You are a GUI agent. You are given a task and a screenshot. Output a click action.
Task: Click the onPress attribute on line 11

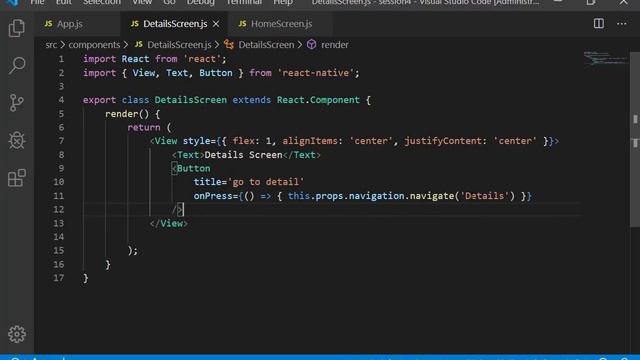pyautogui.click(x=213, y=196)
